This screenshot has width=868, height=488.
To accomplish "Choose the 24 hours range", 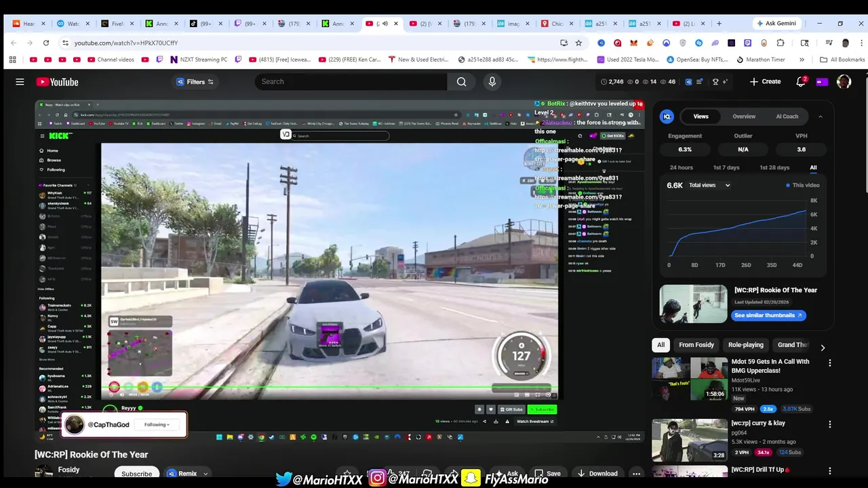I will 681,167.
